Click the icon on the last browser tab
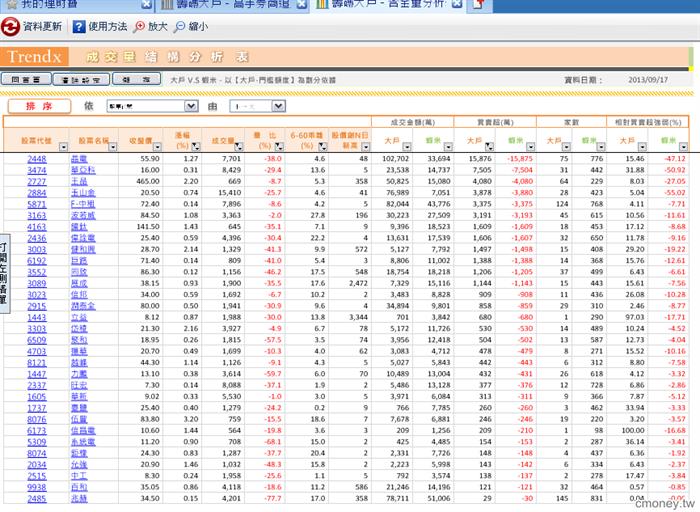 479,4
